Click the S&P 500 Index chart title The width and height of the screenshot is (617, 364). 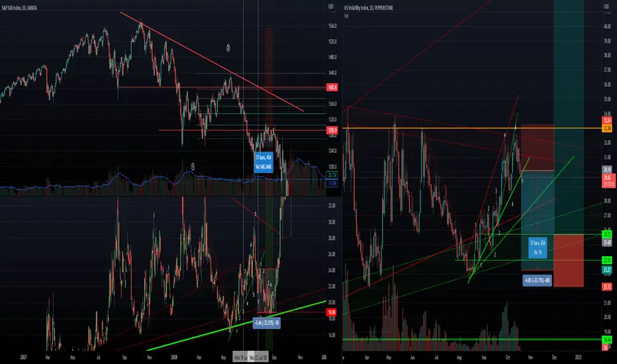19,7
